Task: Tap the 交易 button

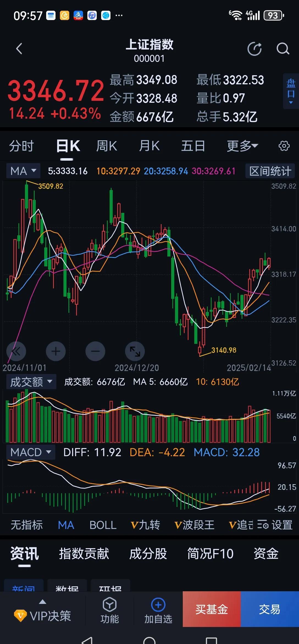Action: click(x=270, y=609)
